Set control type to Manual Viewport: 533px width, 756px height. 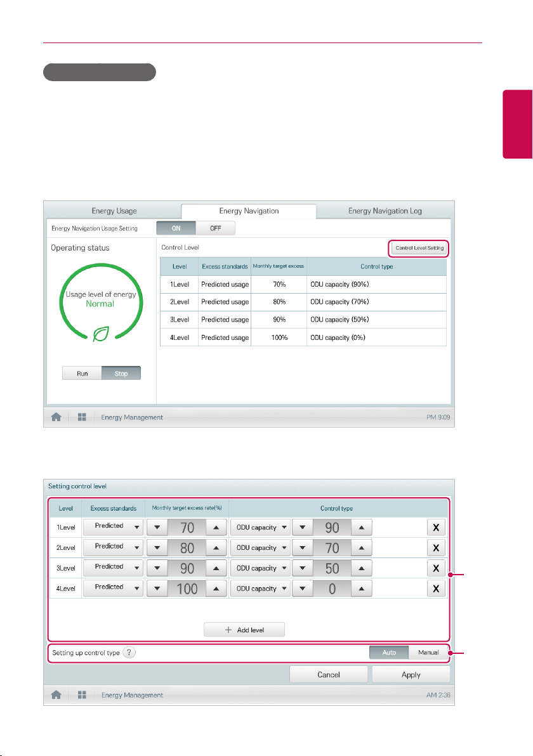[x=428, y=653]
